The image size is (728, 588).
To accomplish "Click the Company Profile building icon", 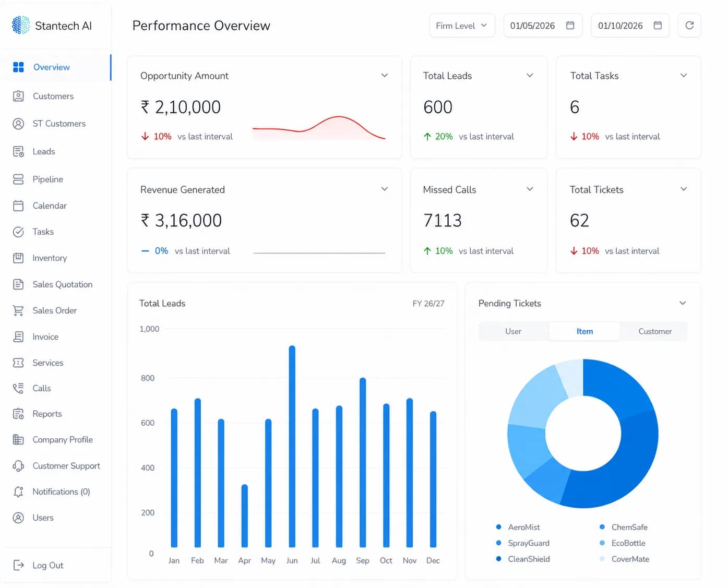I will (x=18, y=440).
